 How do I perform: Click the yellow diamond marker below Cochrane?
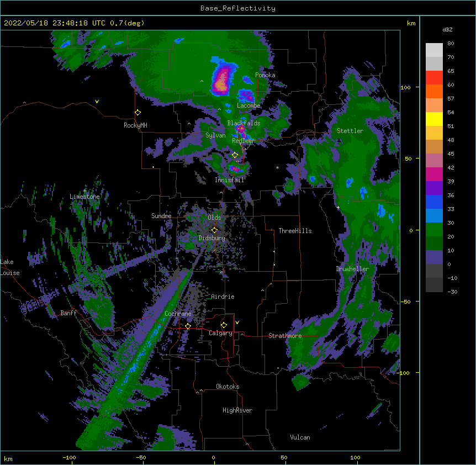(188, 326)
